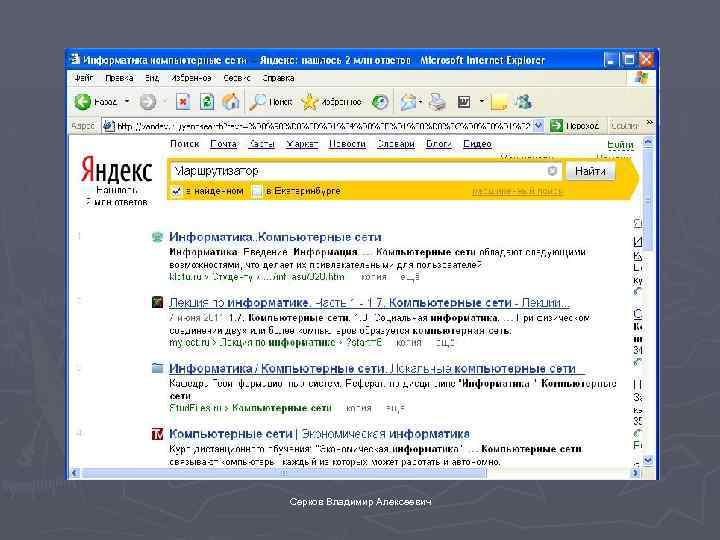The width and height of the screenshot is (720, 540).
Task: Click the Яндекс logo
Action: point(117,170)
